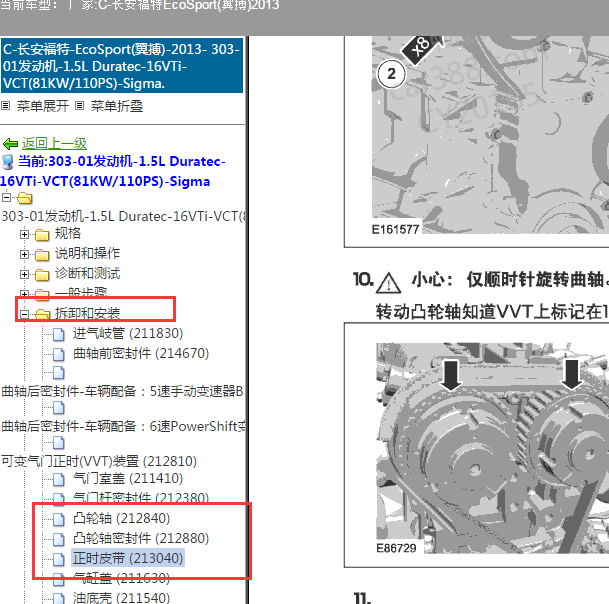The width and height of the screenshot is (609, 604).
Task: Expand the 规格 folder
Action: pyautogui.click(x=24, y=234)
